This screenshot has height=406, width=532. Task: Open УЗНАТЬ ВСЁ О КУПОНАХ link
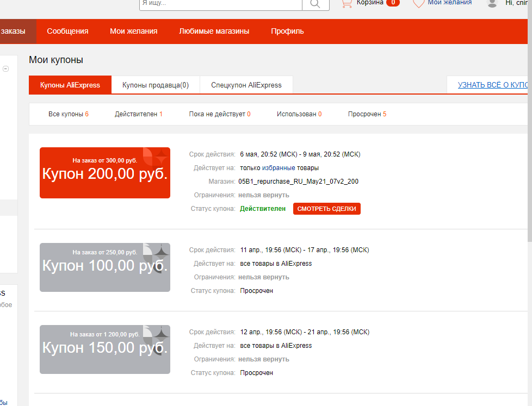(x=492, y=85)
